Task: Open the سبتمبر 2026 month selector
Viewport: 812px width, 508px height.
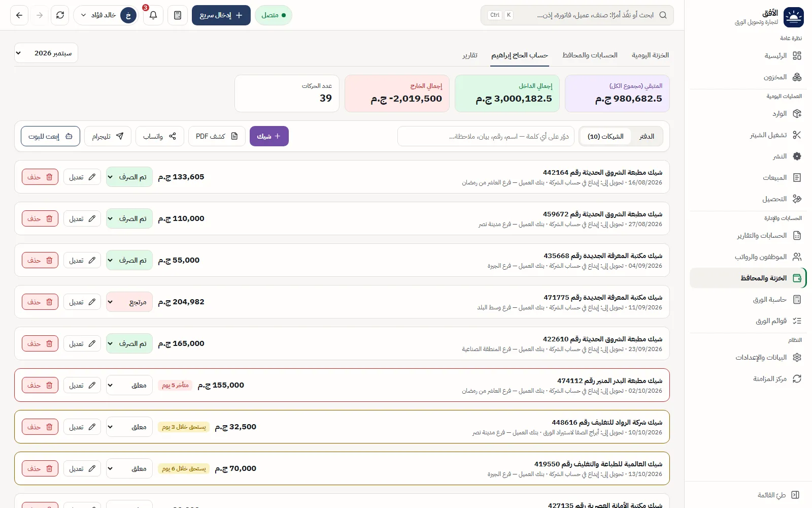Action: pos(46,53)
